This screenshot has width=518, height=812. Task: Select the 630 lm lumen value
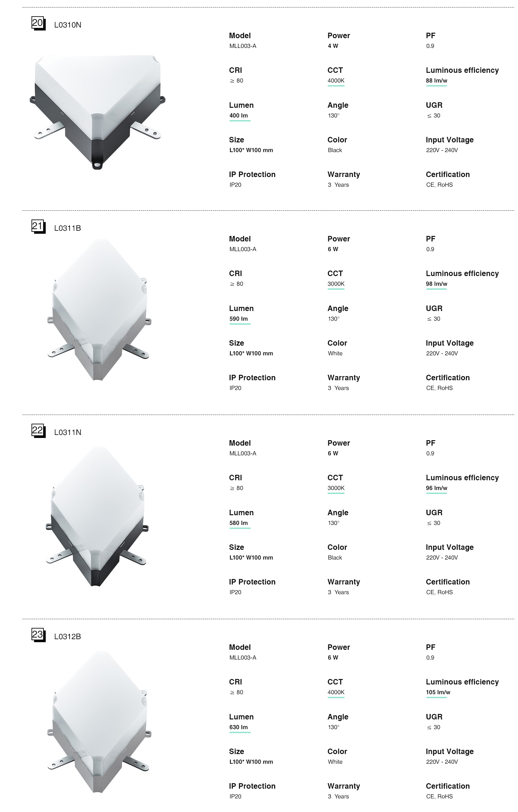pos(238,727)
